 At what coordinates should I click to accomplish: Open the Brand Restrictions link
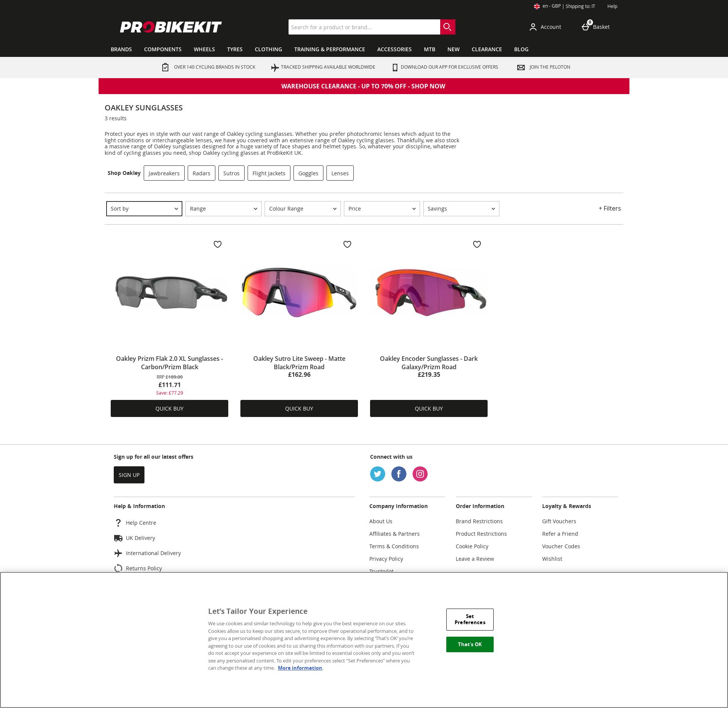479,521
